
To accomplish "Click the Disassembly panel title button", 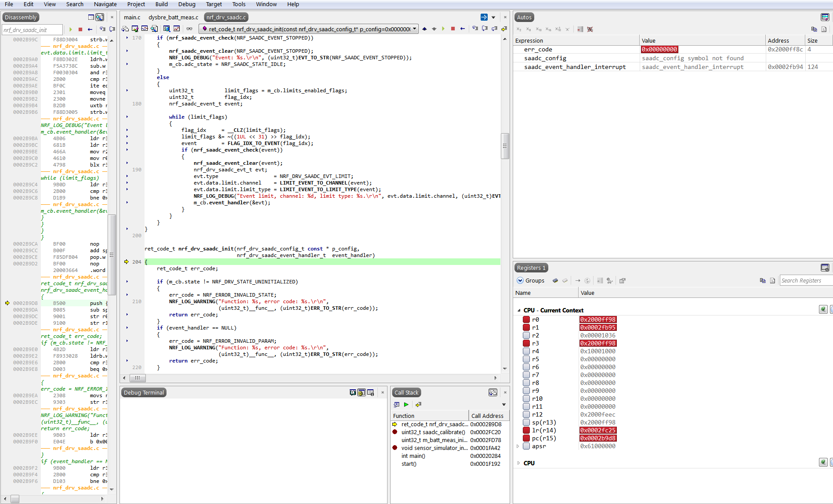I will [21, 17].
